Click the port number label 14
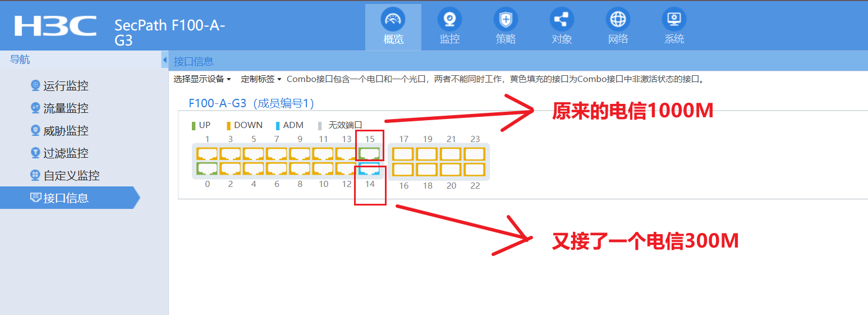 click(x=370, y=184)
